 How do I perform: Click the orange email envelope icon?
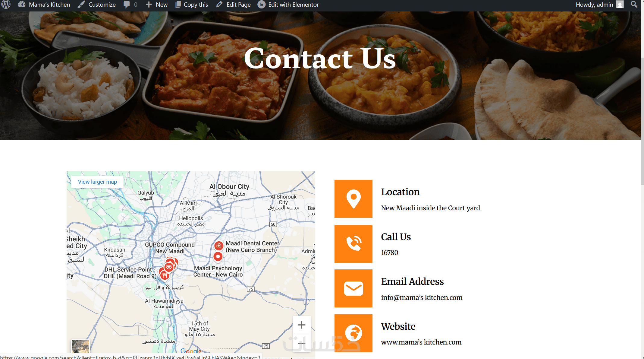click(353, 288)
